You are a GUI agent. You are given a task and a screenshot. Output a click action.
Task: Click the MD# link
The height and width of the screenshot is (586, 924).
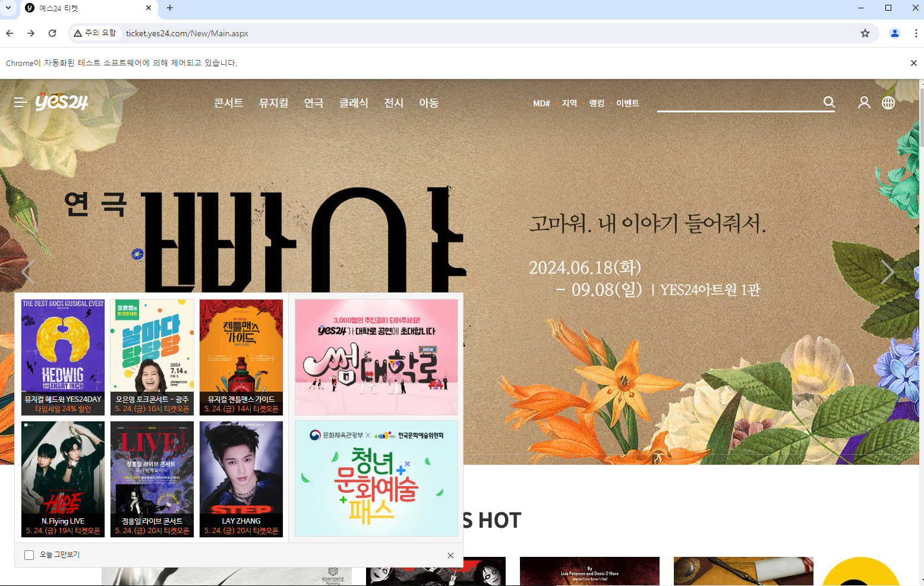[541, 103]
